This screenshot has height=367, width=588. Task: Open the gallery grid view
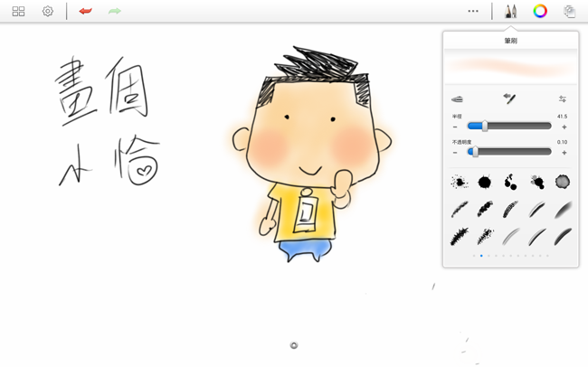coord(18,11)
